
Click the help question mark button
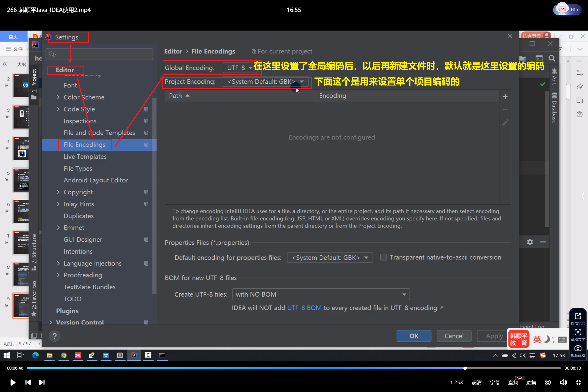[x=55, y=336]
